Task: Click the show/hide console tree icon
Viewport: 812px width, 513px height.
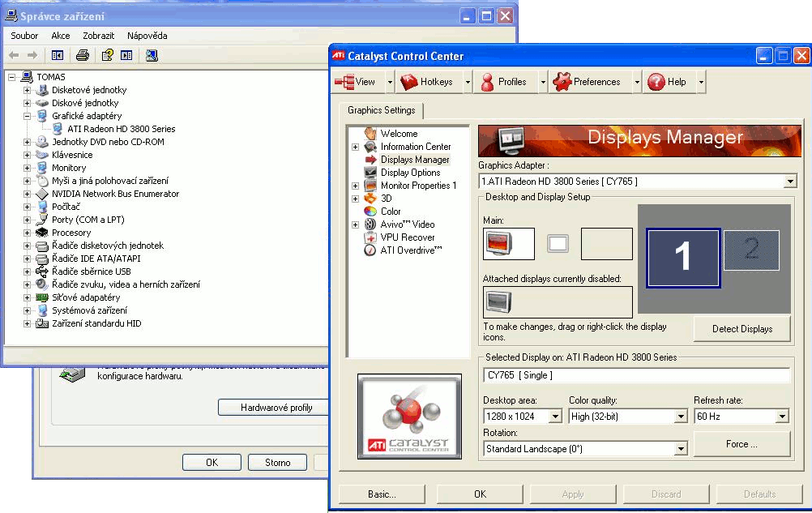Action: click(x=58, y=55)
